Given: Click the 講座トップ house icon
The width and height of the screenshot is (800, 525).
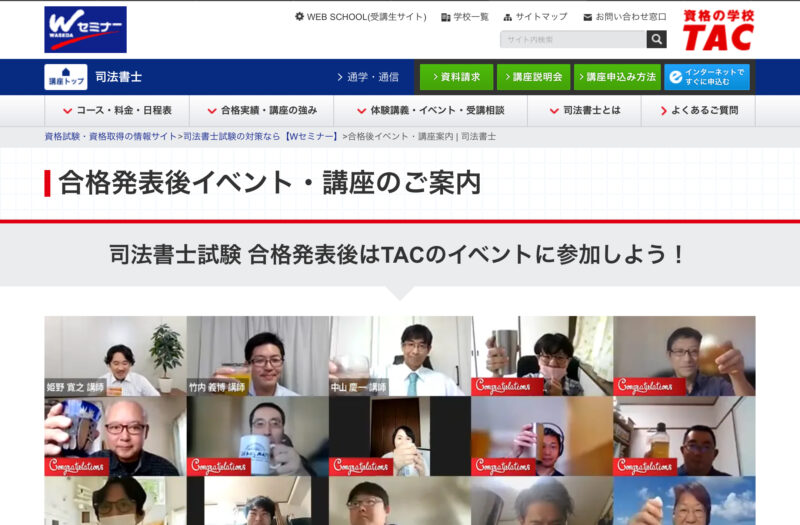Looking at the screenshot, I should 66,77.
